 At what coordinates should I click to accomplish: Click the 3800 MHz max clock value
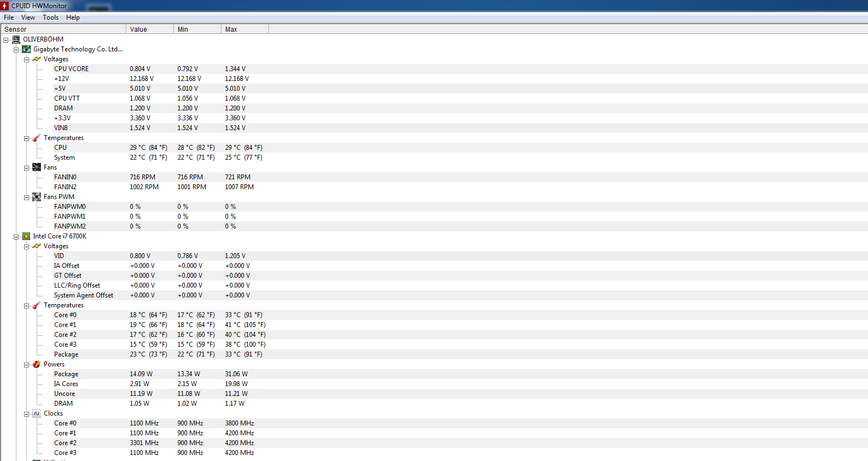pyautogui.click(x=240, y=423)
